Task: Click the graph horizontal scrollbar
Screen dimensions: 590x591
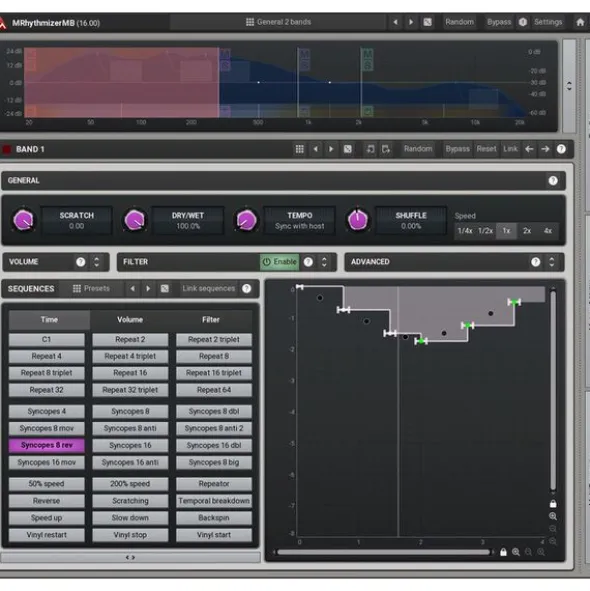Action: [383, 552]
